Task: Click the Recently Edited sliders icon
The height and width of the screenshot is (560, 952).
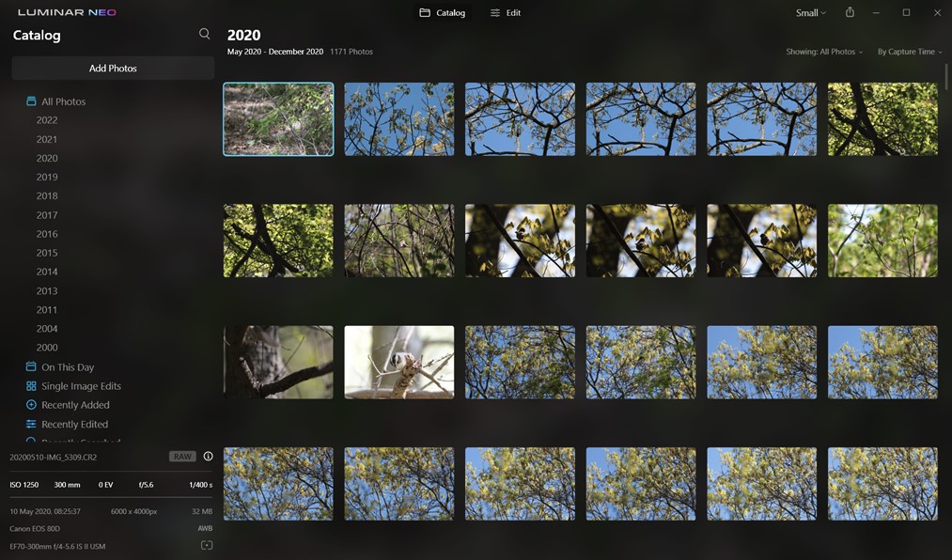Action: [31, 425]
